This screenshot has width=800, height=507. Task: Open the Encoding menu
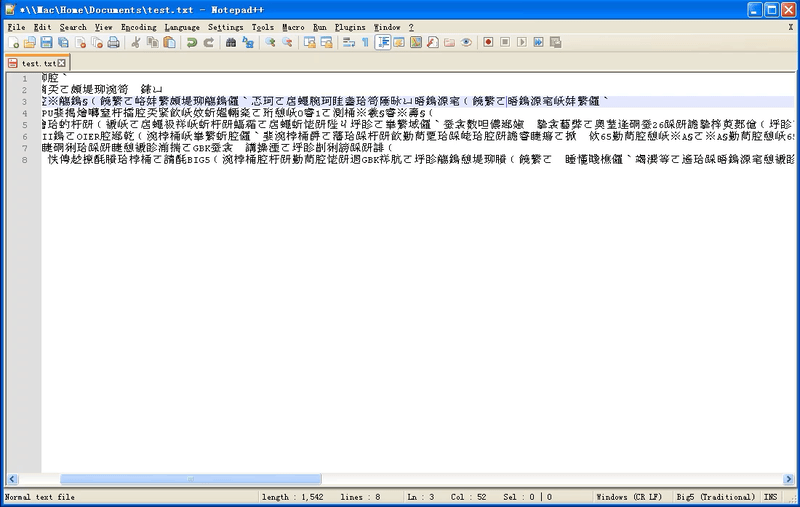(139, 28)
